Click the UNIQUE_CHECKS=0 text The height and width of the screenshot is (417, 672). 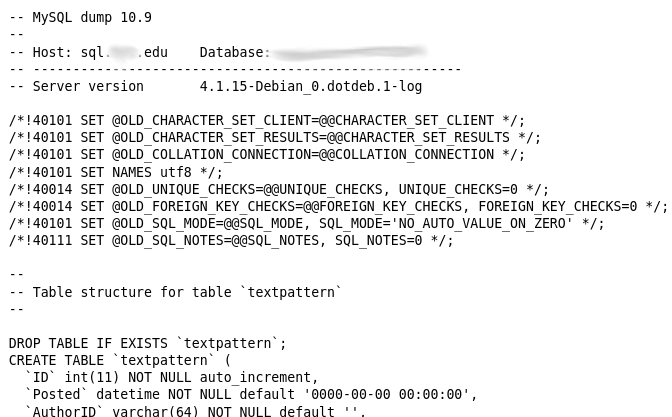point(458,189)
